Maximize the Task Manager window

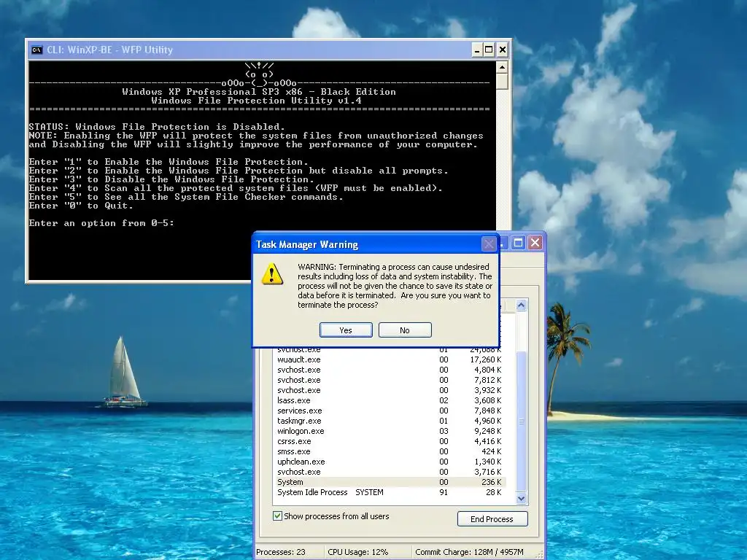519,243
